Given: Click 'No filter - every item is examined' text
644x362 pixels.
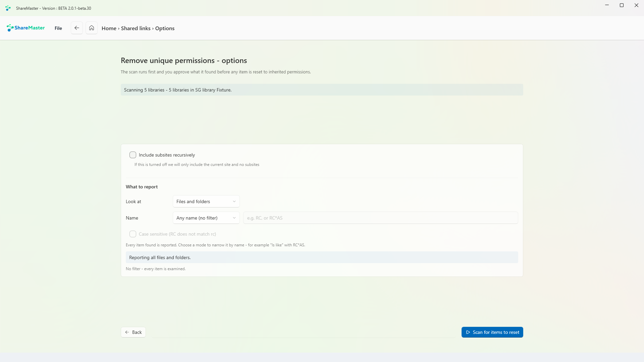Looking at the screenshot, I should tap(156, 269).
